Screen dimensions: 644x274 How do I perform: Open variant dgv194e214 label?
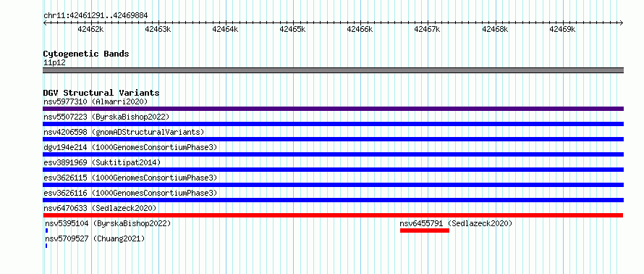point(130,147)
